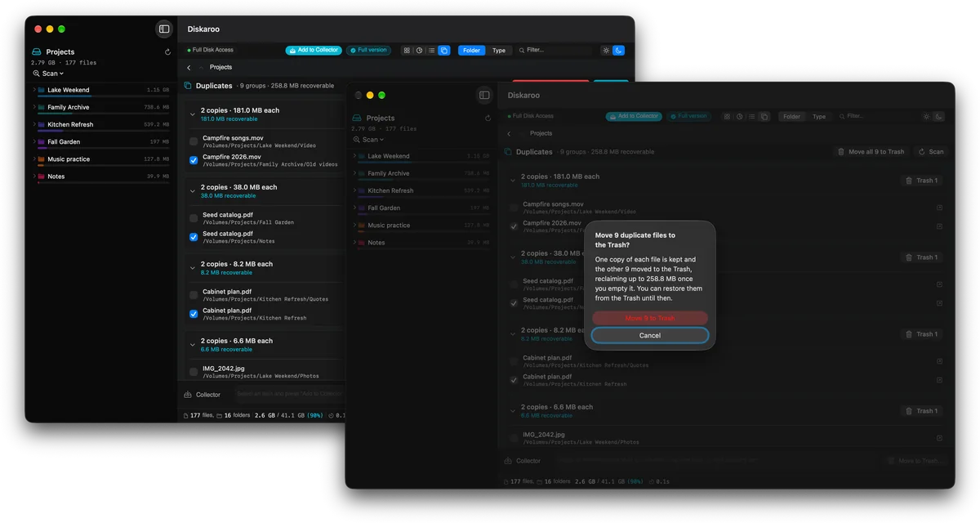Viewport: 980px width, 523px height.
Task: Uncheck Campfire 2026.mov in the back window
Action: coord(194,160)
